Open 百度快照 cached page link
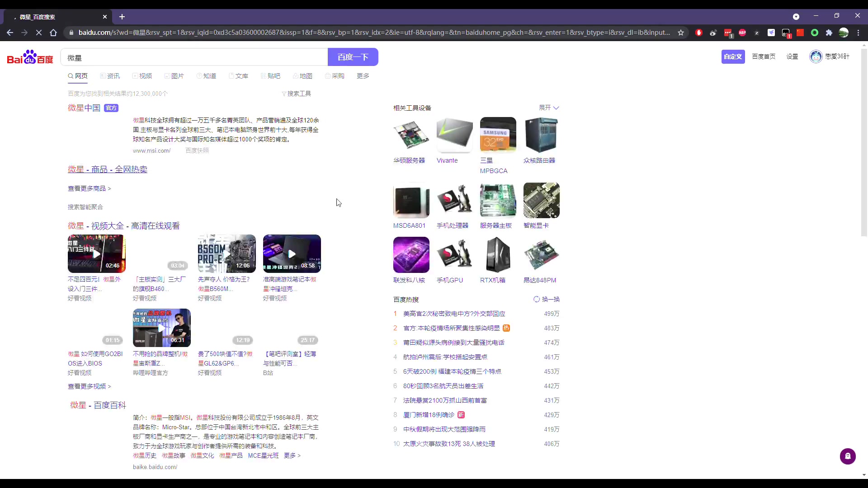 (x=197, y=150)
